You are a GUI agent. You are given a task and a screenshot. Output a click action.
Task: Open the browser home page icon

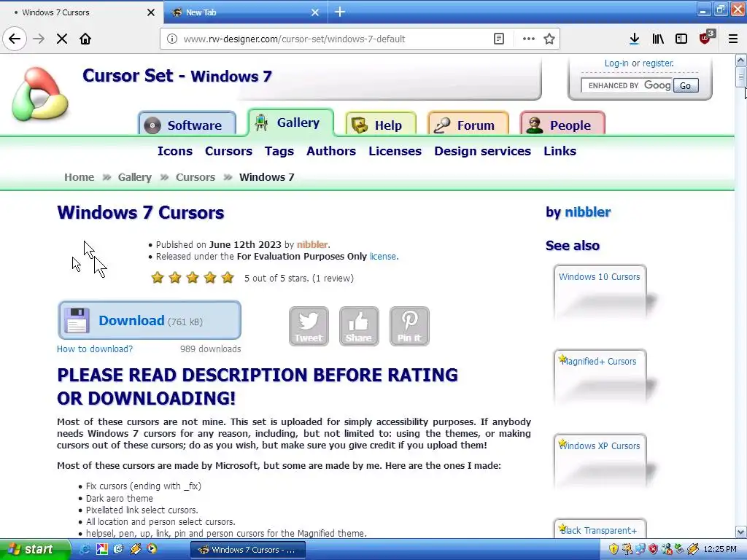click(85, 39)
